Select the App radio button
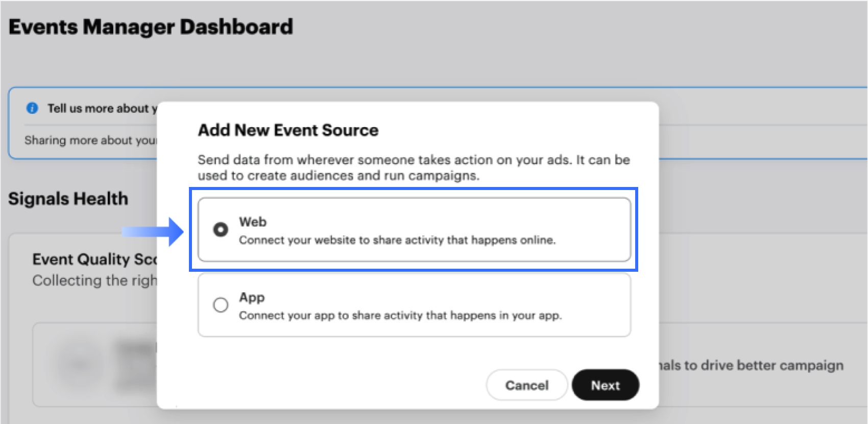 221,305
